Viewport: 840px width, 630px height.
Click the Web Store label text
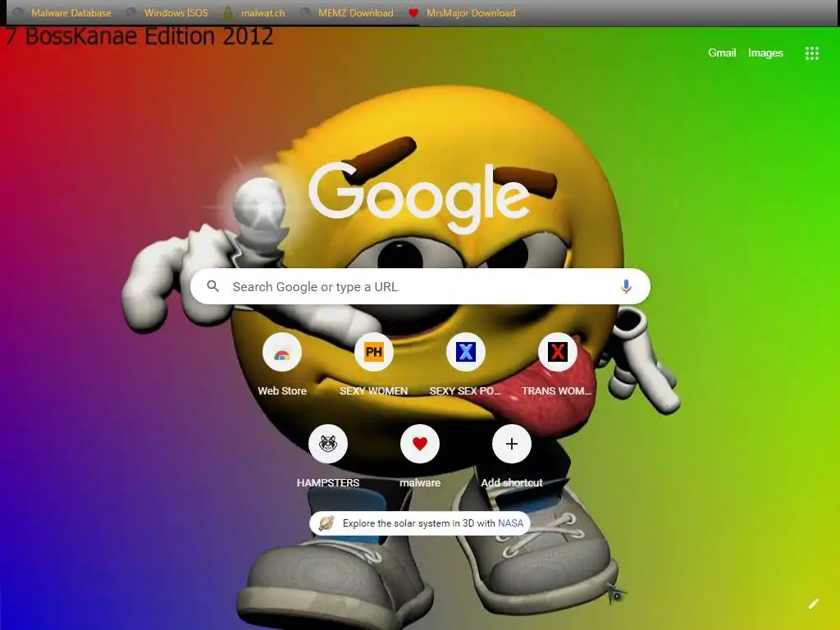[282, 391]
